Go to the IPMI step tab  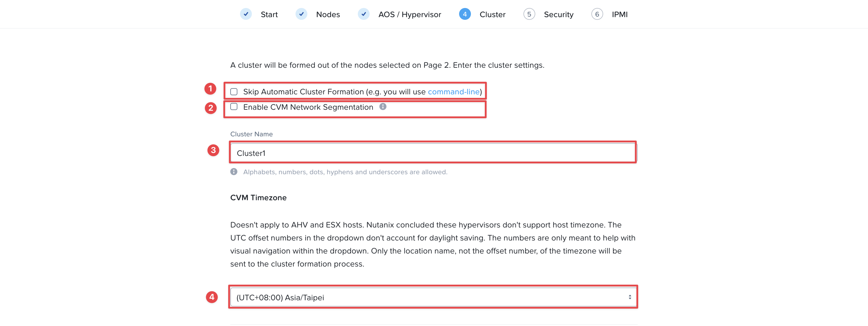[619, 14]
